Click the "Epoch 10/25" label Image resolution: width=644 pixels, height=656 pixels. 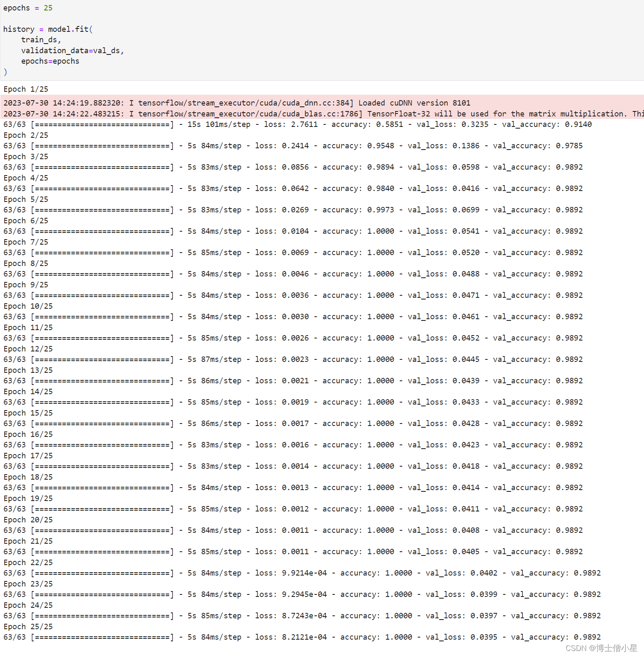(28, 306)
